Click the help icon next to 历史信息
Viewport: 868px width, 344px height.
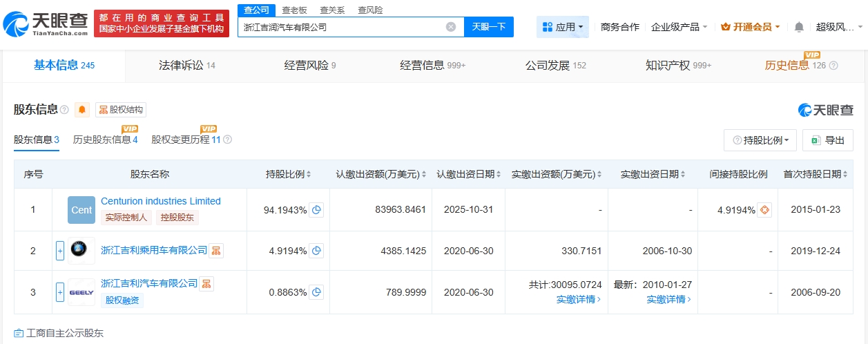click(833, 66)
